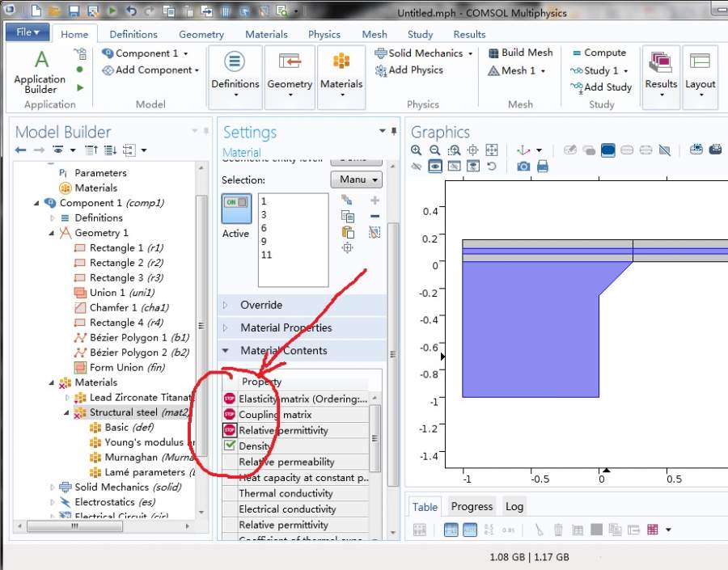The width and height of the screenshot is (728, 570).
Task: Open the Solid Mechanics dropdown
Action: 470,54
